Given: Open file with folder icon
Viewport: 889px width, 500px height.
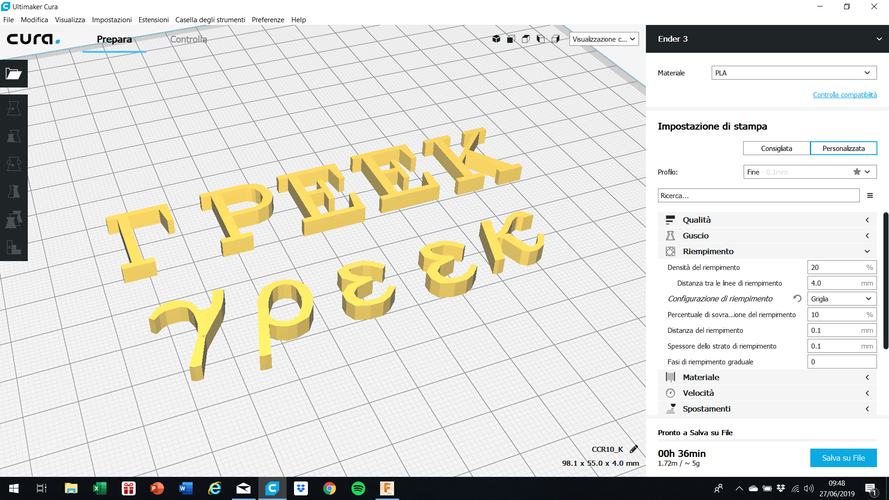Looking at the screenshot, I should click(14, 74).
